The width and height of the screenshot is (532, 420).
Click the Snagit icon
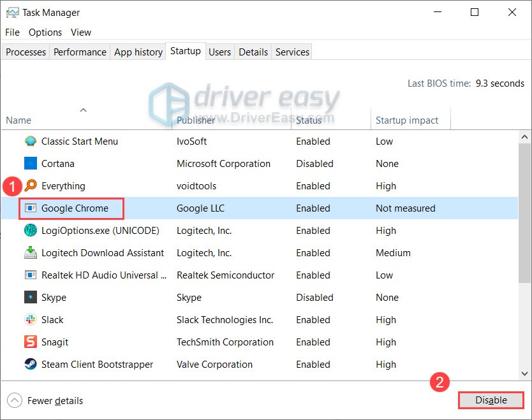[x=30, y=342]
